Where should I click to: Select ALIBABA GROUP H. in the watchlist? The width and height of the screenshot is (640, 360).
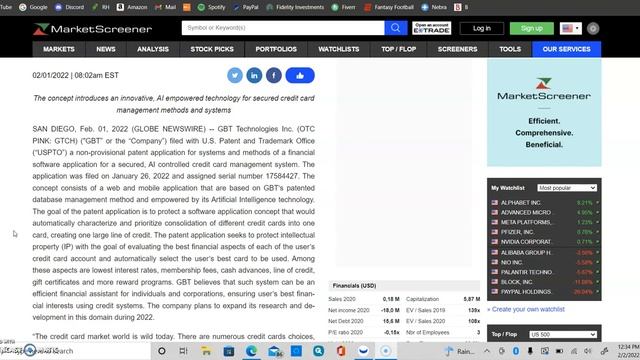pos(526,253)
